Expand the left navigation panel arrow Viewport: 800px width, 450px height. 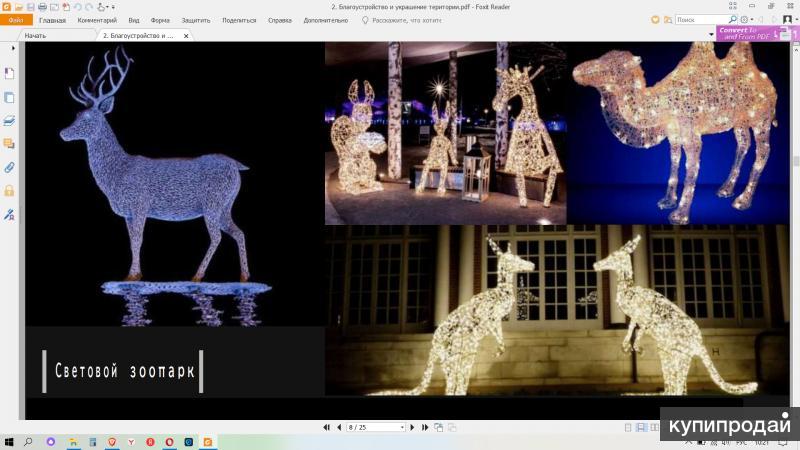(13, 48)
